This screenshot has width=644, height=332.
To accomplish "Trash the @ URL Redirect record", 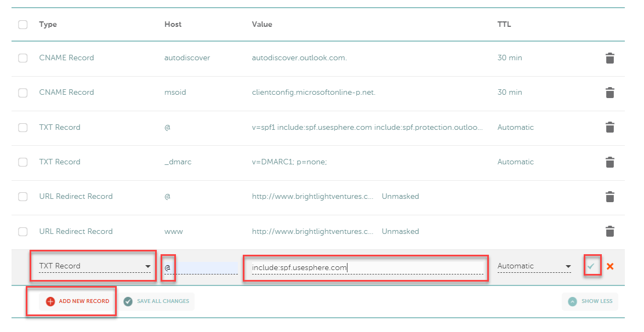I will click(609, 197).
